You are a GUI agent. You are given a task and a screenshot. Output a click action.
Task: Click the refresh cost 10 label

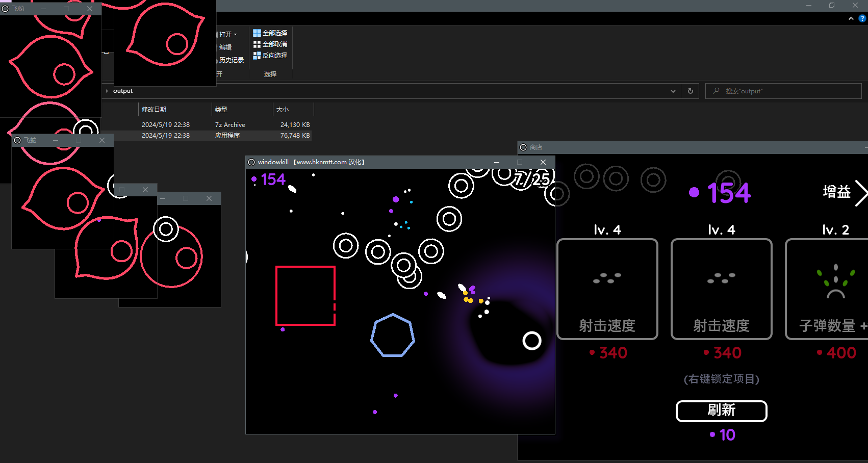click(x=722, y=435)
